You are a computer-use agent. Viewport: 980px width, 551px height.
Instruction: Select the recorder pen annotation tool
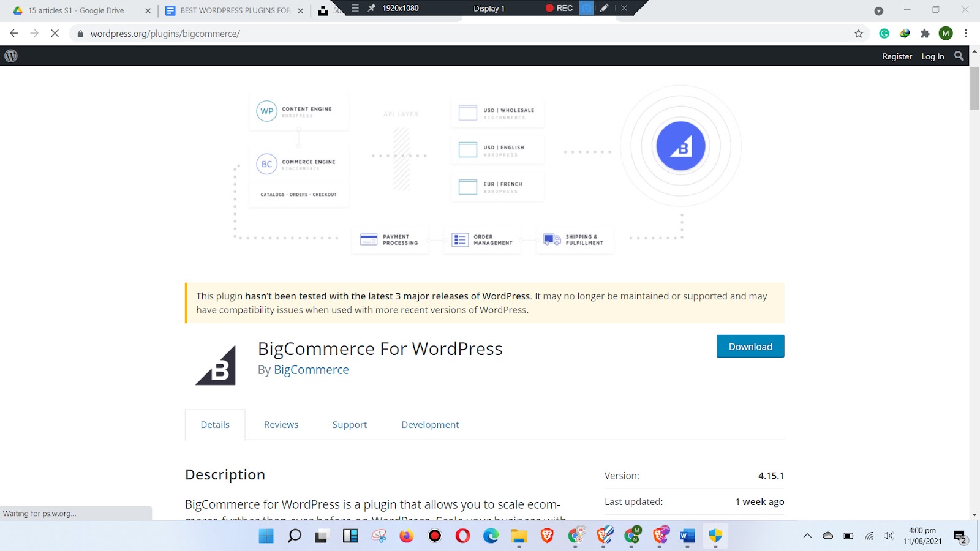pyautogui.click(x=605, y=8)
